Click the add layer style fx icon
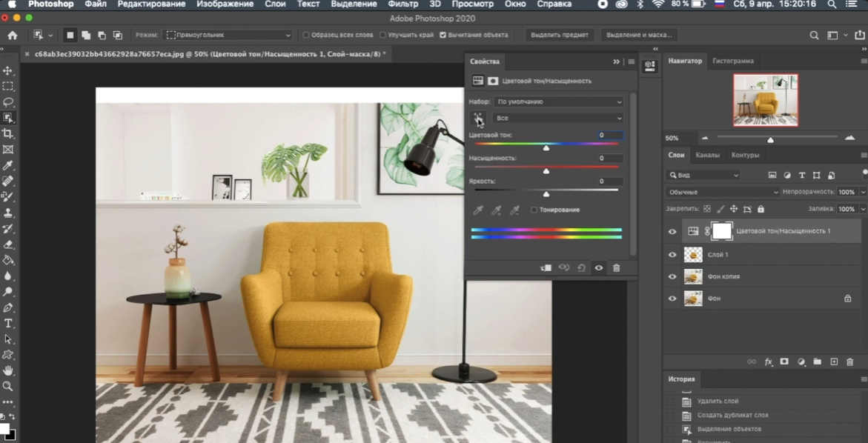This screenshot has height=443, width=868. click(x=769, y=362)
